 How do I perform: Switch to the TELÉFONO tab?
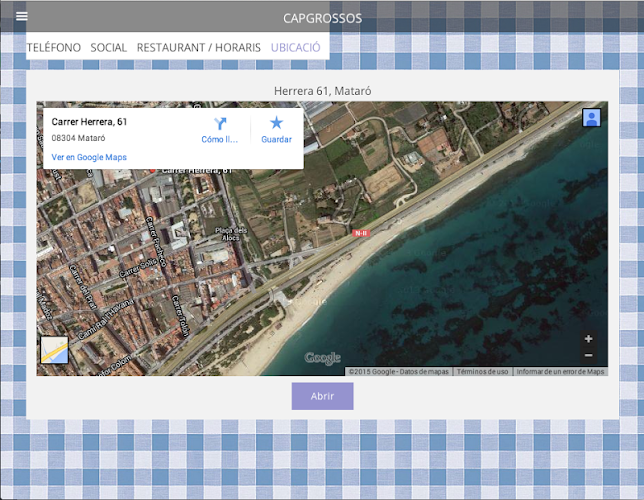point(54,47)
